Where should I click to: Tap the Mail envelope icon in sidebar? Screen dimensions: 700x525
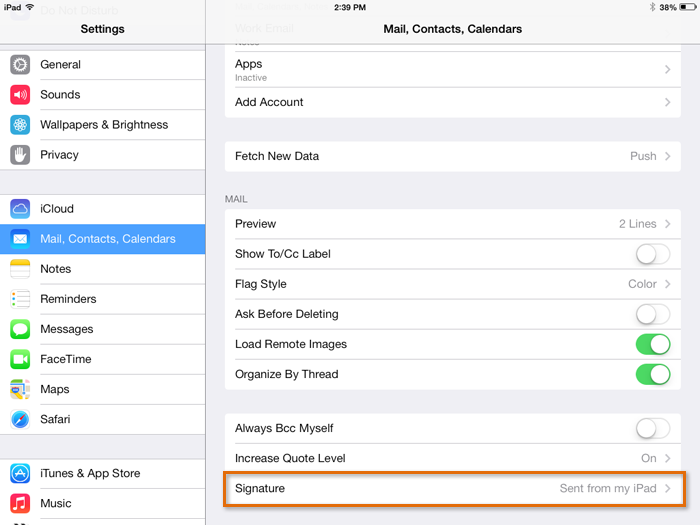pos(20,239)
